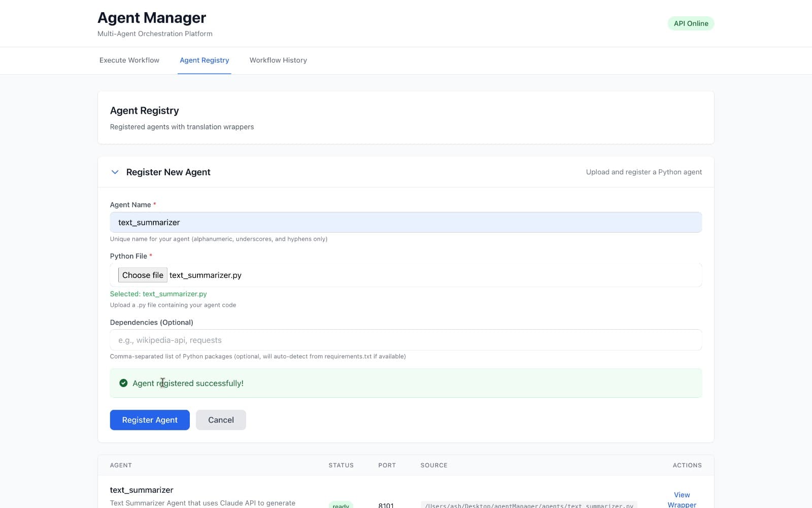The image size is (812, 508).
Task: Open the Workflow History tab
Action: 278,60
